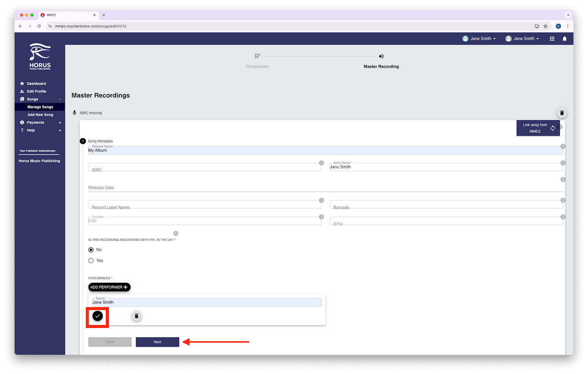Show info for the Release Name field
The image size is (588, 374).
pyautogui.click(x=563, y=146)
